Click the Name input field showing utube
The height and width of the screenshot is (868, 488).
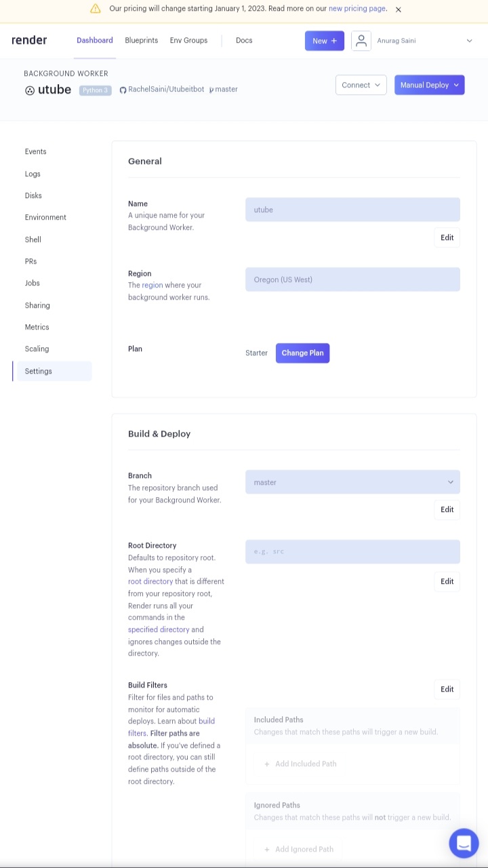click(352, 210)
